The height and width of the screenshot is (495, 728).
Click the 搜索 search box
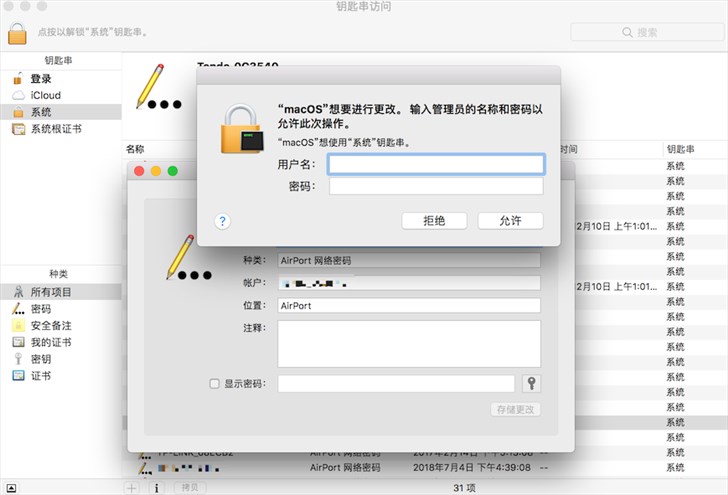645,32
